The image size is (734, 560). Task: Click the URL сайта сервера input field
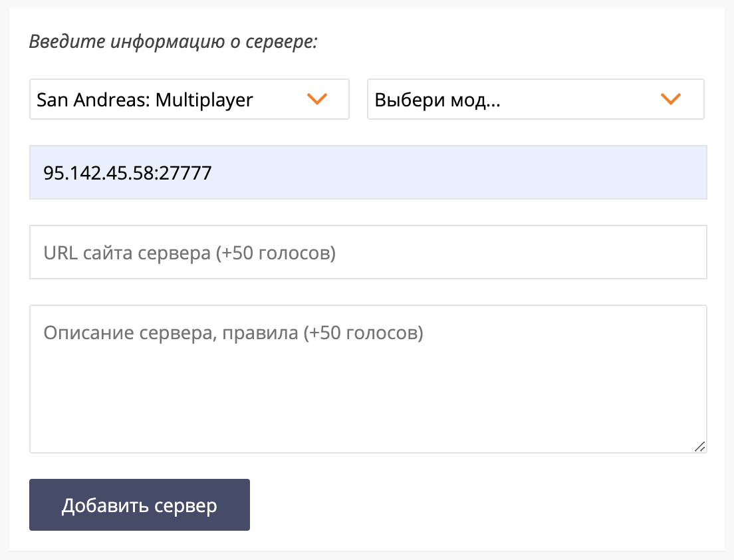coord(368,252)
